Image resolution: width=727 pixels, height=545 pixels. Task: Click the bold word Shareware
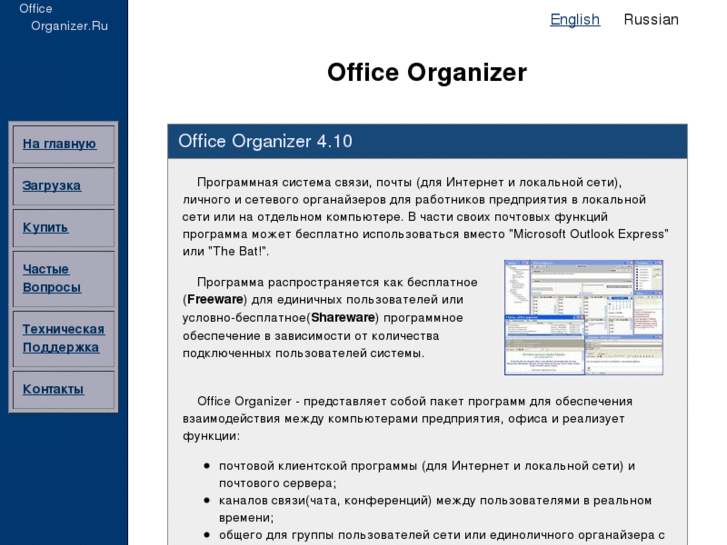click(343, 318)
